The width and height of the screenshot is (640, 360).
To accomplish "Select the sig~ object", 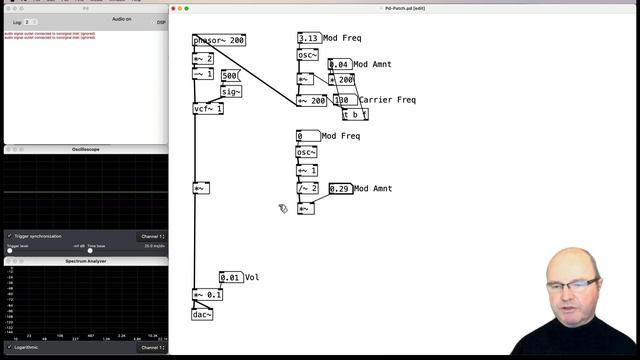I will [231, 91].
